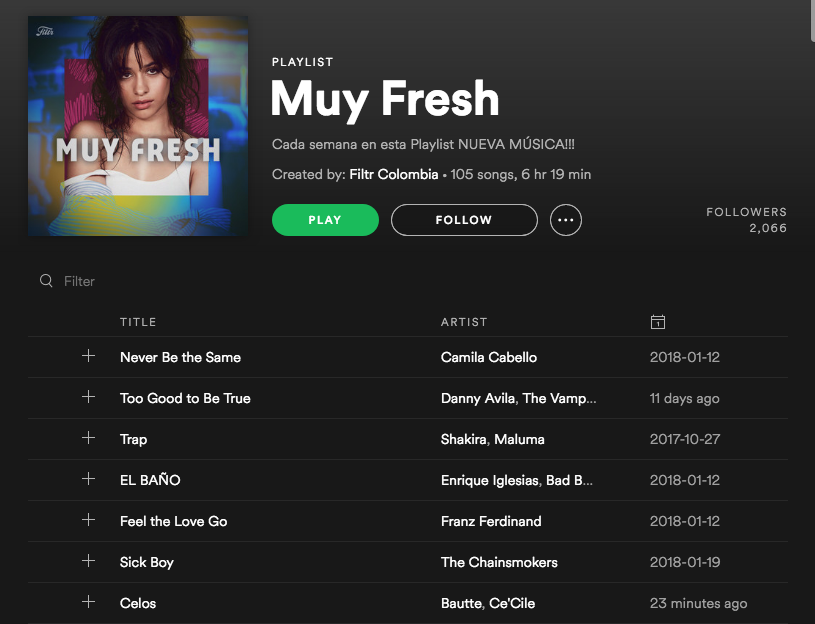Open the Camila Cabello artist page
The image size is (815, 624).
(489, 357)
